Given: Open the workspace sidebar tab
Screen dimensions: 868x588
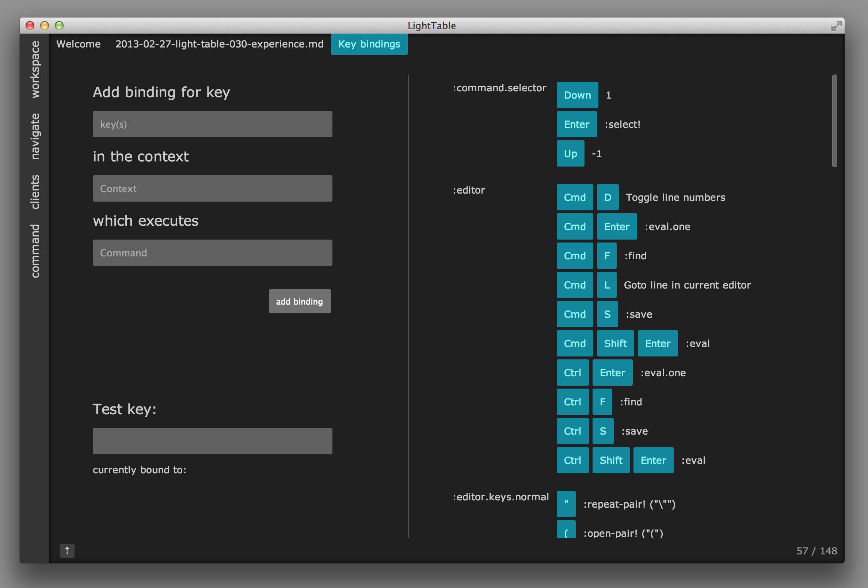Looking at the screenshot, I should 35,70.
